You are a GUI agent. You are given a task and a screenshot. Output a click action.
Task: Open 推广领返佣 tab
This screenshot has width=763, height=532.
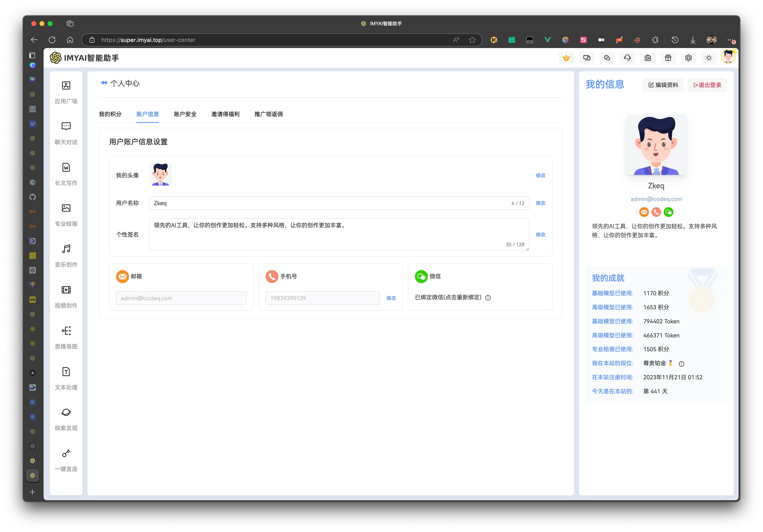point(269,114)
